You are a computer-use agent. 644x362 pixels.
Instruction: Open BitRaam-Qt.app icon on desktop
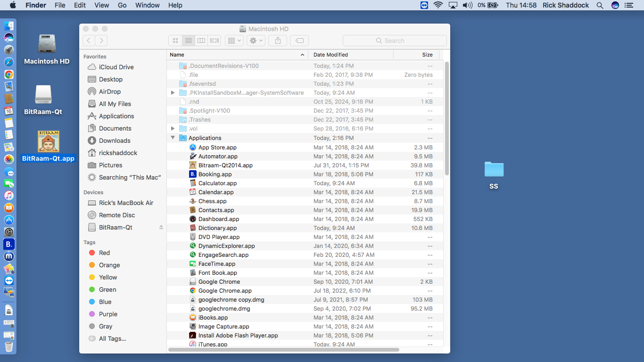click(x=48, y=142)
